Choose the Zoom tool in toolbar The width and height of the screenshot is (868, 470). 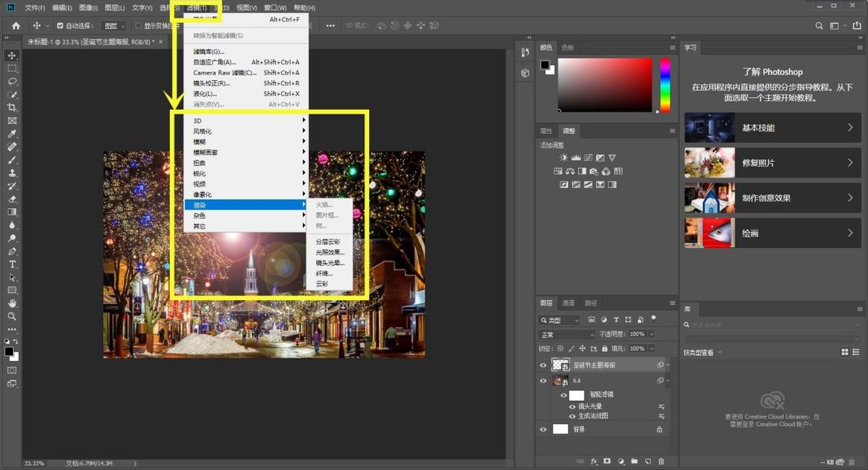[12, 316]
